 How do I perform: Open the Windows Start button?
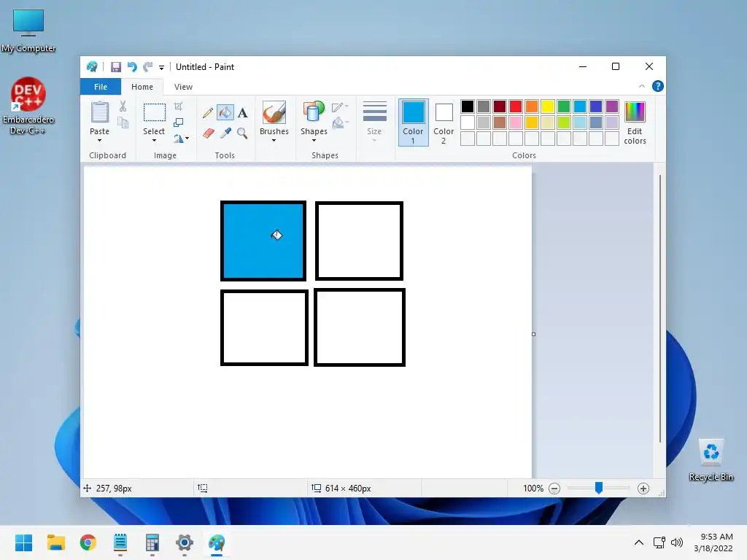coord(23,542)
